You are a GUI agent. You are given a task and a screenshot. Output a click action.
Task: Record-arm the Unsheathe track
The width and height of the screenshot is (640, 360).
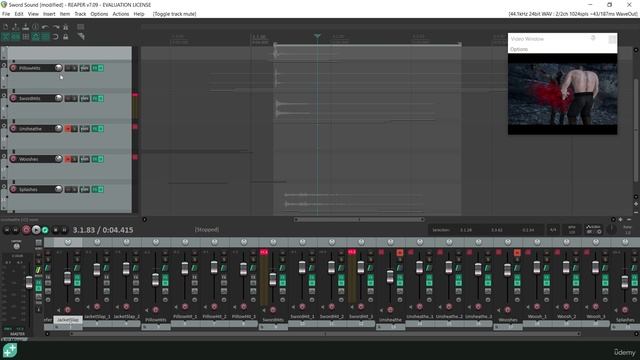tap(13, 129)
